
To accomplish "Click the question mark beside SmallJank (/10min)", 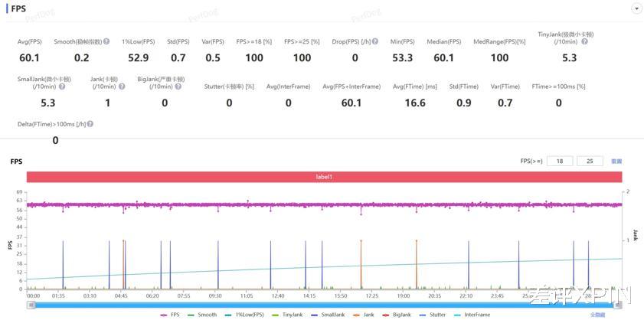I will click(62, 87).
